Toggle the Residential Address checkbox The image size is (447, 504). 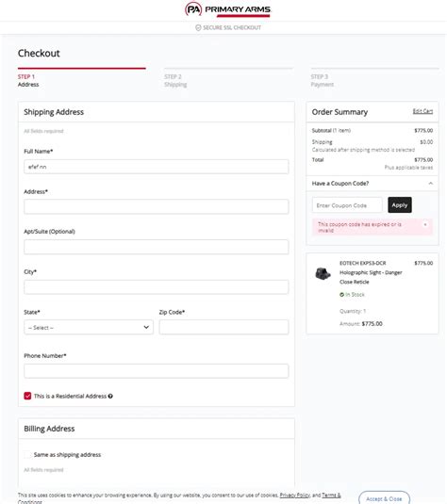27,396
